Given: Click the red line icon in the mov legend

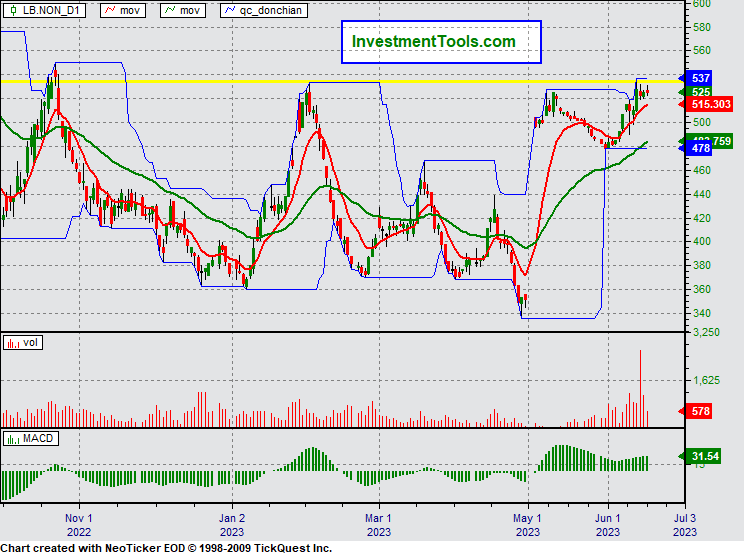Looking at the screenshot, I should [110, 10].
